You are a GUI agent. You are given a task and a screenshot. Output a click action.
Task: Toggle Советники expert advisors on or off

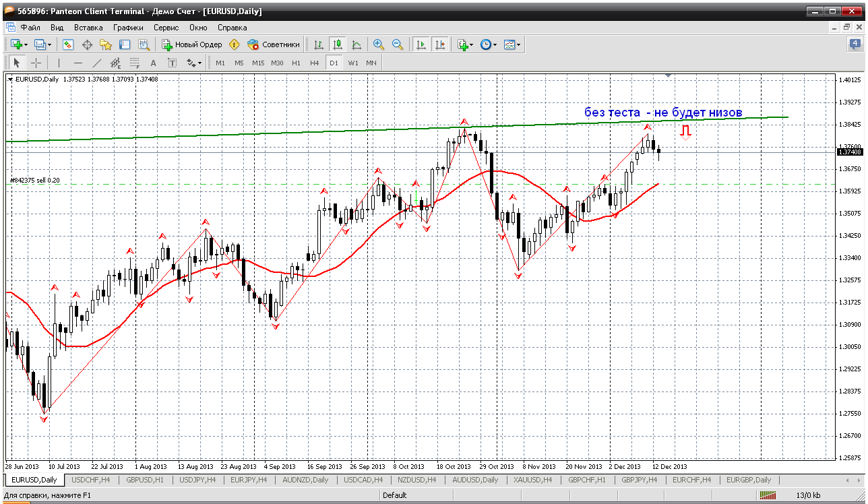(x=274, y=44)
